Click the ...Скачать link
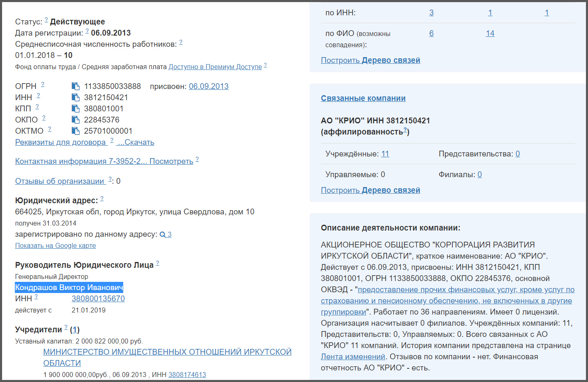 (136, 142)
